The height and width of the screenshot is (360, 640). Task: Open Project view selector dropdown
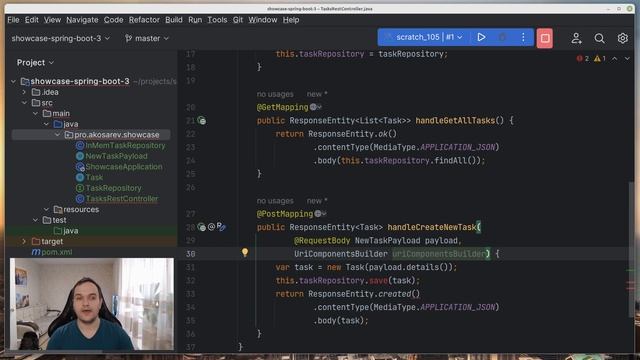[36, 62]
